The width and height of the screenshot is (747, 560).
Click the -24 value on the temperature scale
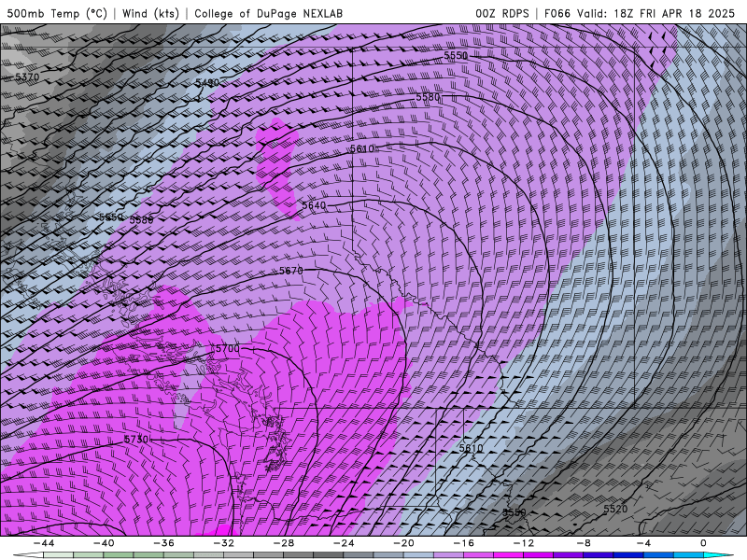pyautogui.click(x=344, y=543)
